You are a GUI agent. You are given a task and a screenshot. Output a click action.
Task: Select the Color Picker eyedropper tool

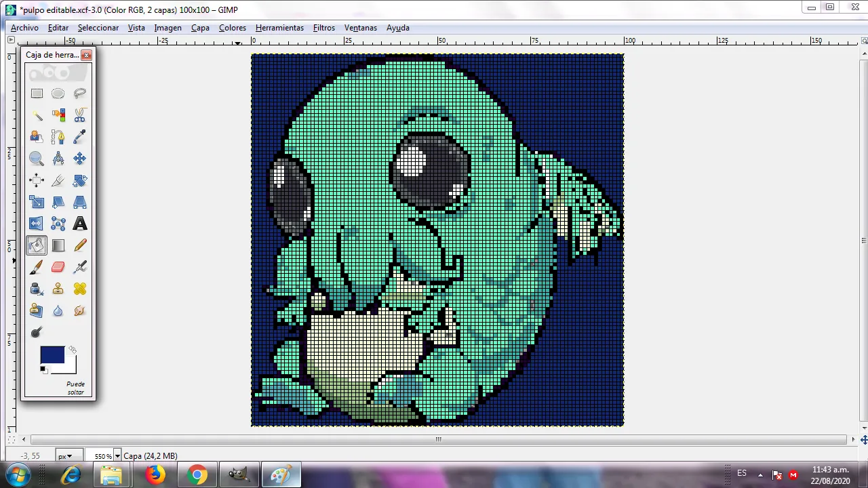click(80, 137)
